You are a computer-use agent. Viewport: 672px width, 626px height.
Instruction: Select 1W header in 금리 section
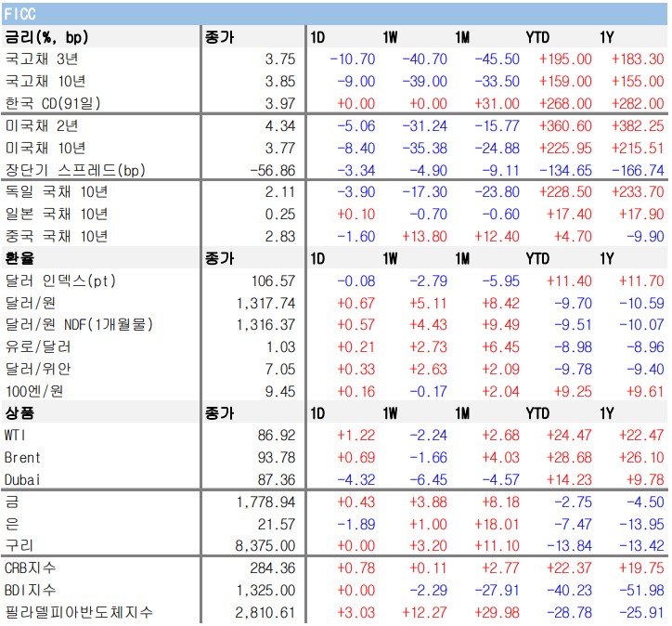coord(390,37)
